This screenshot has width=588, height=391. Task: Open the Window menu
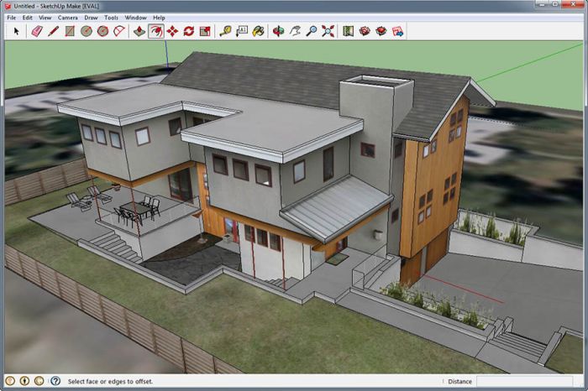click(x=134, y=17)
